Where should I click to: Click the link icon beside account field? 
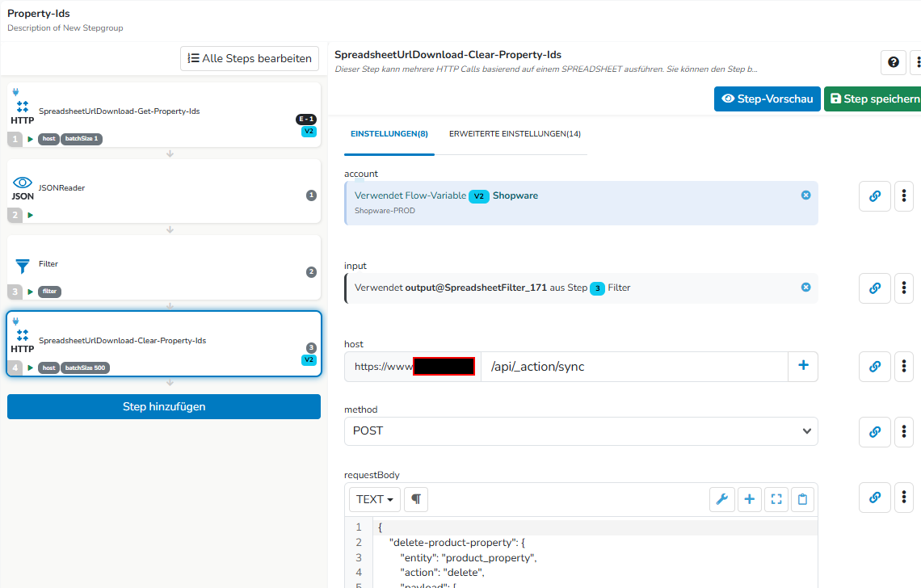pos(875,196)
